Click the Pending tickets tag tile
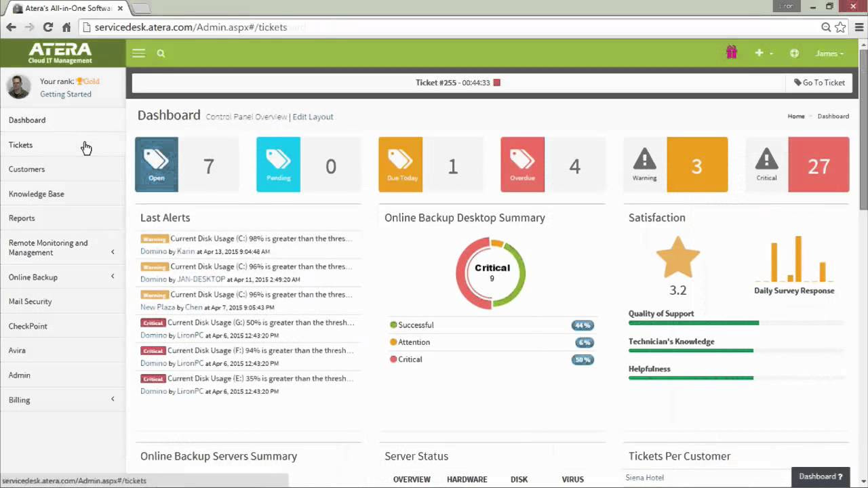Image resolution: width=868 pixels, height=488 pixels. pos(278,165)
